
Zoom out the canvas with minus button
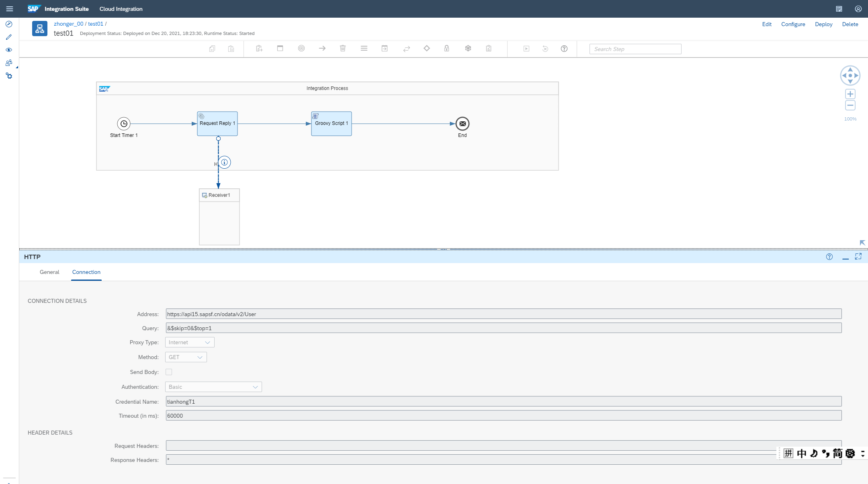[850, 106]
